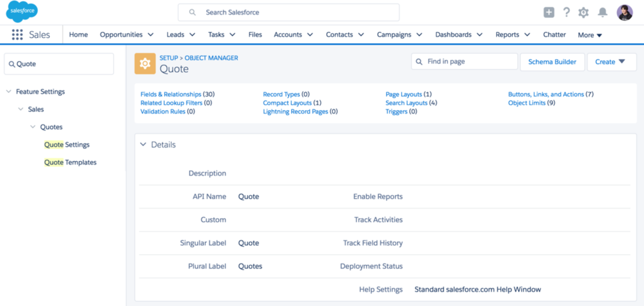Select Quote Templates in sidebar
The height and width of the screenshot is (306, 644).
[70, 162]
